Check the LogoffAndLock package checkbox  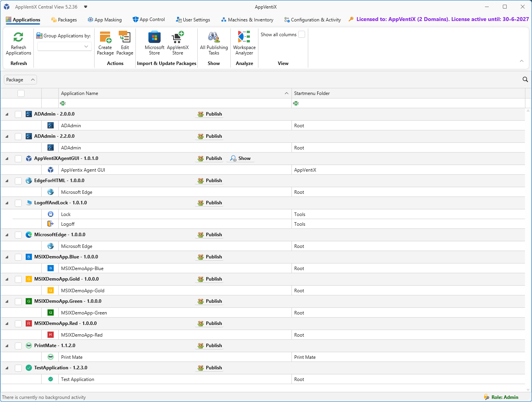(18, 203)
